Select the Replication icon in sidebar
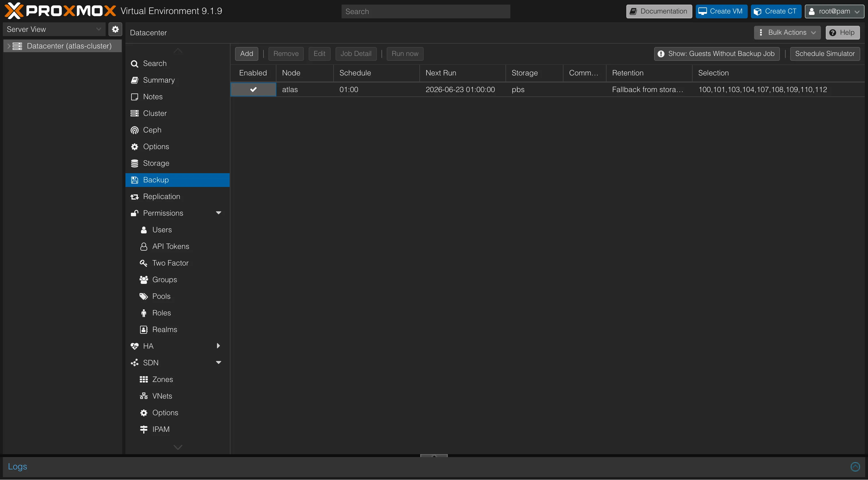868x480 pixels. [x=134, y=197]
